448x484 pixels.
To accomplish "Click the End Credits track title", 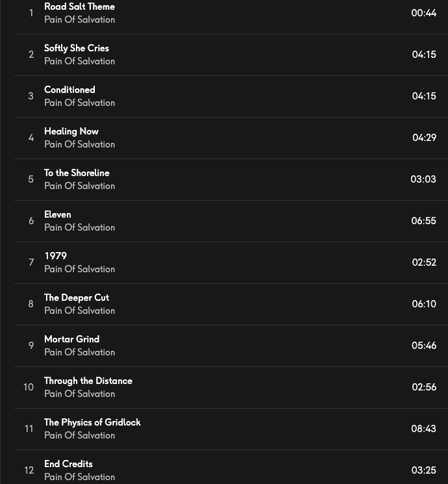I will coord(68,464).
